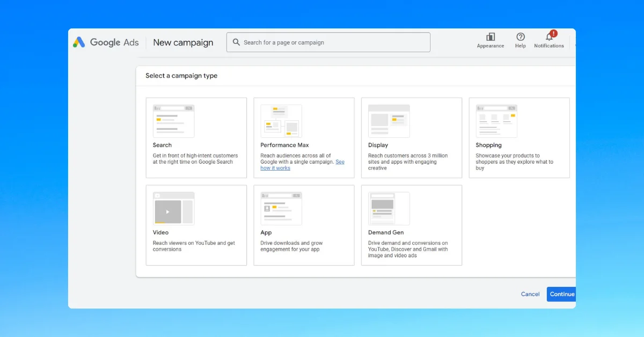Image resolution: width=644 pixels, height=337 pixels.
Task: Click the Appearance label text
Action: pyautogui.click(x=491, y=46)
